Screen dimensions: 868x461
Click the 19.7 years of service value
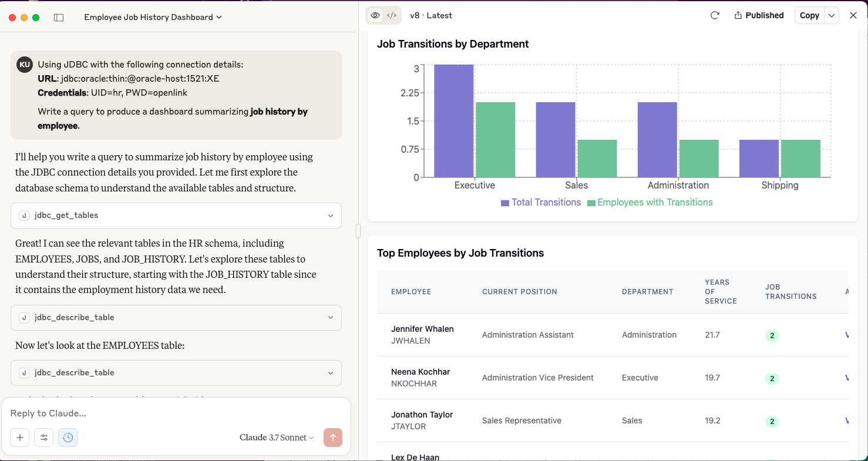[712, 378]
